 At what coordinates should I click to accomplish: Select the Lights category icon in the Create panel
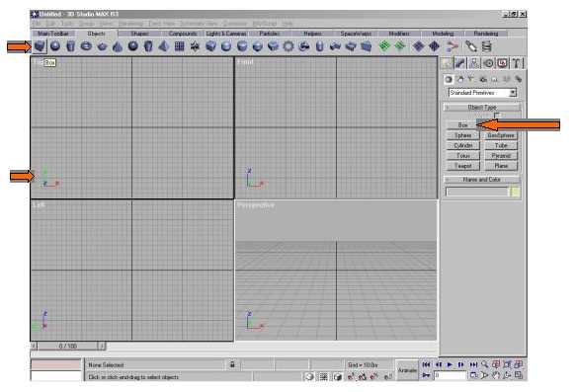471,79
